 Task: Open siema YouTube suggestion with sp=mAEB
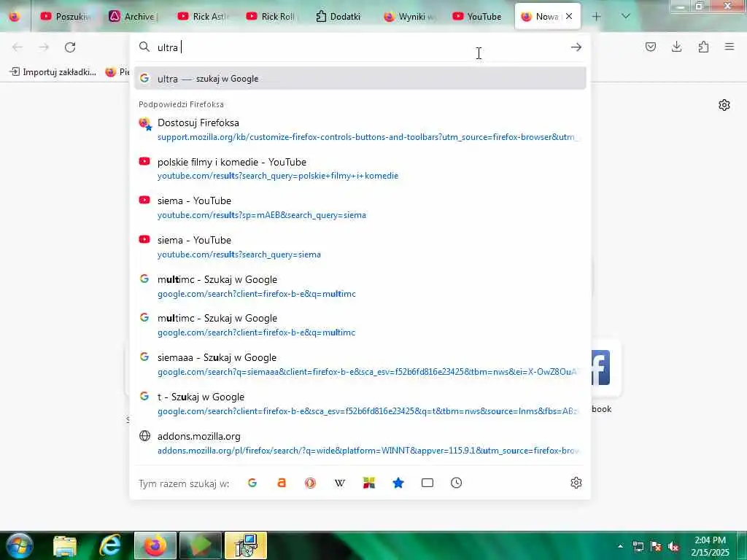pyautogui.click(x=360, y=208)
